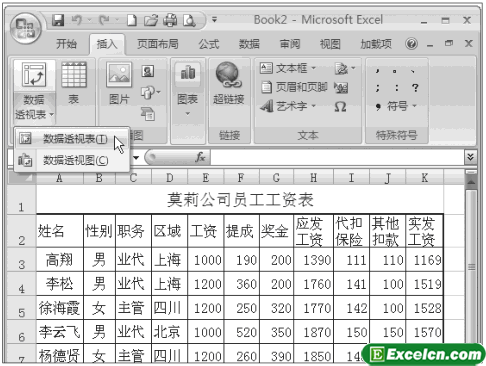Print using the quick access printer icon

(x=170, y=21)
